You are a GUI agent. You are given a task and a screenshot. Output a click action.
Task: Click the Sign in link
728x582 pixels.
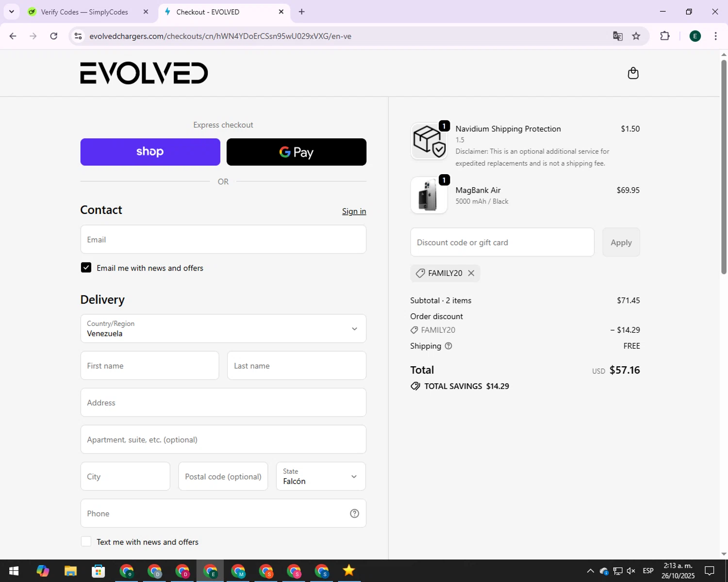coord(354,211)
